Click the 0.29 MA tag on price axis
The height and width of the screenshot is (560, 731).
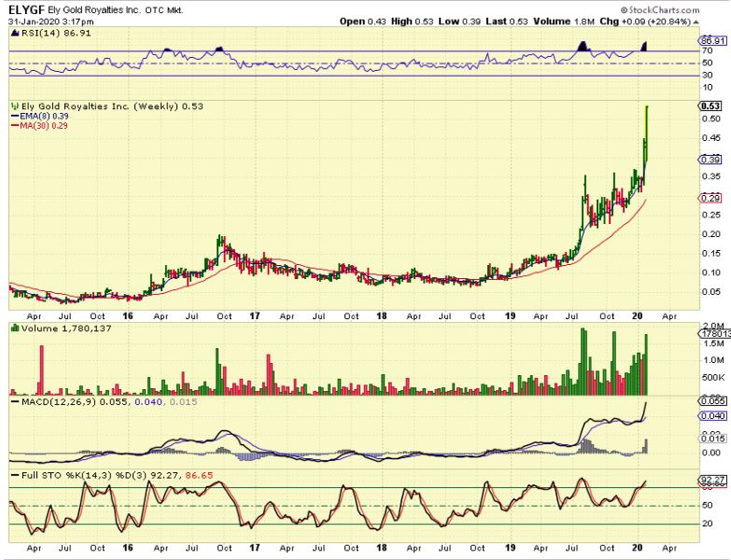tap(711, 199)
